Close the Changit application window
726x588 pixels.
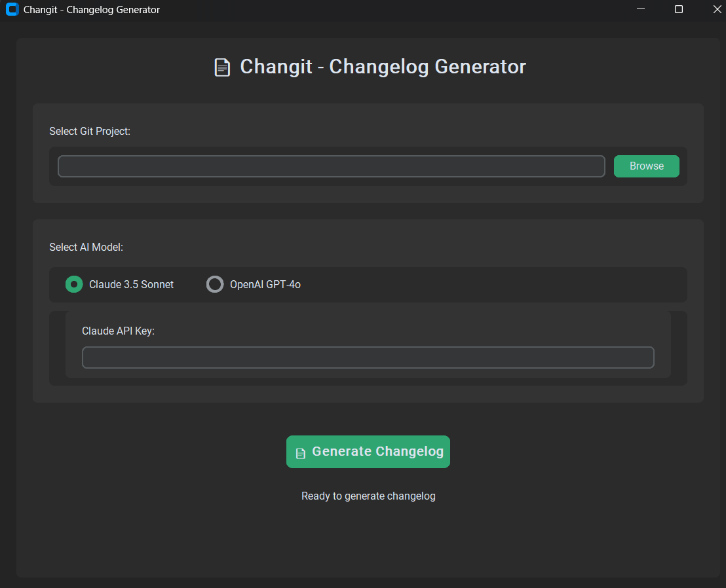pos(716,9)
